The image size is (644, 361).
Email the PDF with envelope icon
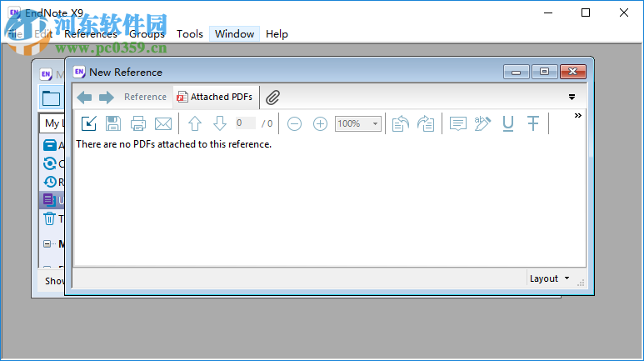click(163, 123)
